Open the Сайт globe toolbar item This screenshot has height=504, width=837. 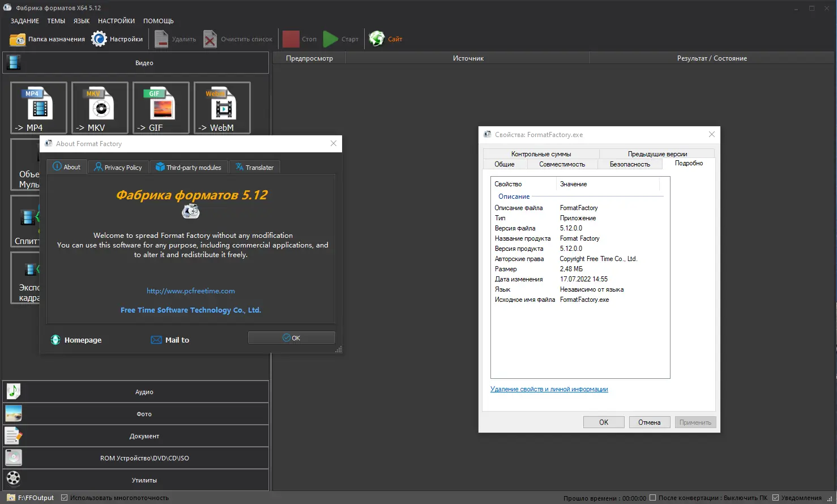click(x=386, y=39)
